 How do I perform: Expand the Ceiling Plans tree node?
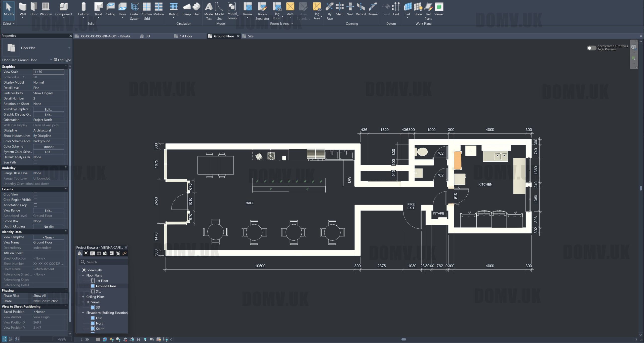coord(83,297)
